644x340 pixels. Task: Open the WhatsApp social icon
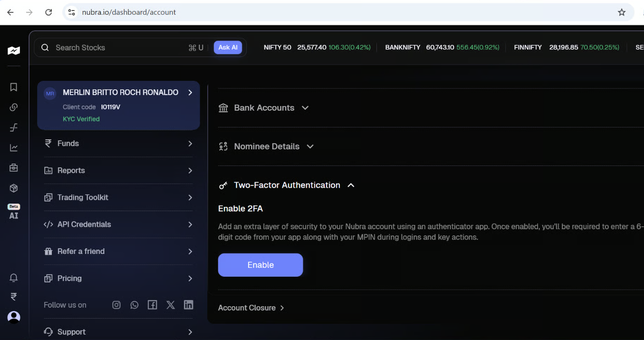(x=135, y=305)
